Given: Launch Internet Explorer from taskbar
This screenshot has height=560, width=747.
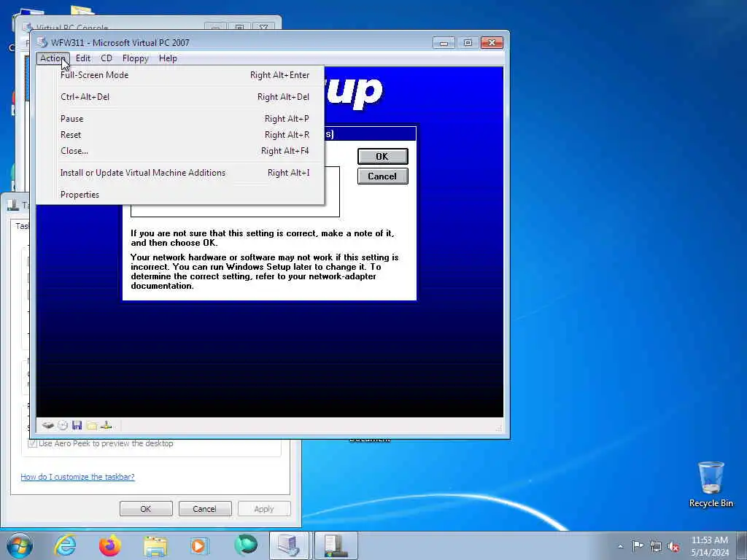Looking at the screenshot, I should click(65, 545).
